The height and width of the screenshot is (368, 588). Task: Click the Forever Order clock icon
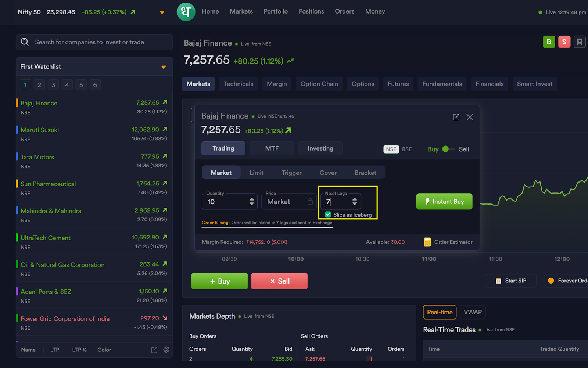[551, 281]
